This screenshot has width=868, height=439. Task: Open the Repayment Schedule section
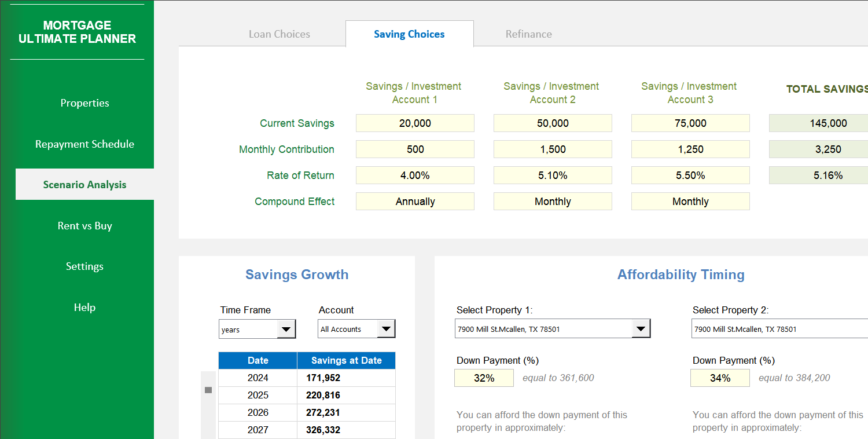pyautogui.click(x=84, y=144)
